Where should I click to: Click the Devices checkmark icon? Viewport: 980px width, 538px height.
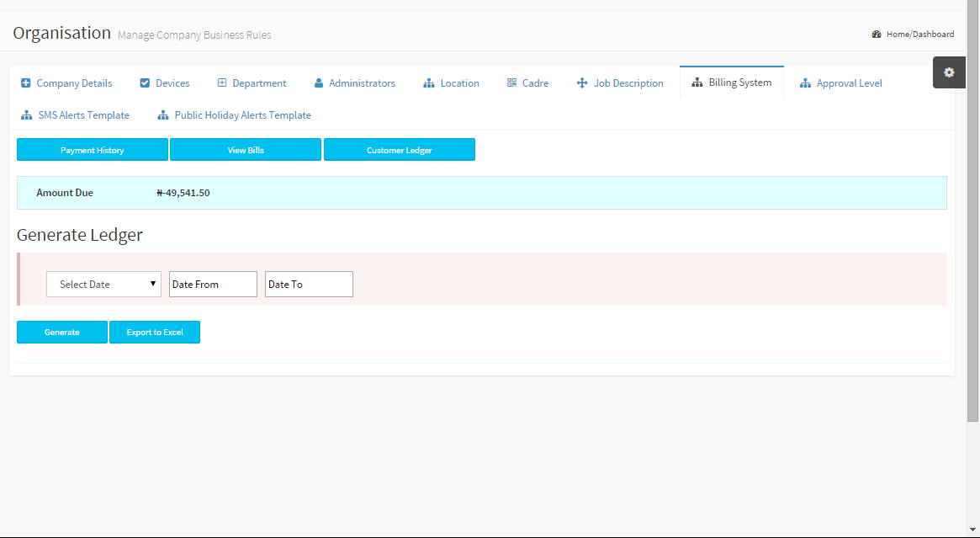click(x=145, y=83)
